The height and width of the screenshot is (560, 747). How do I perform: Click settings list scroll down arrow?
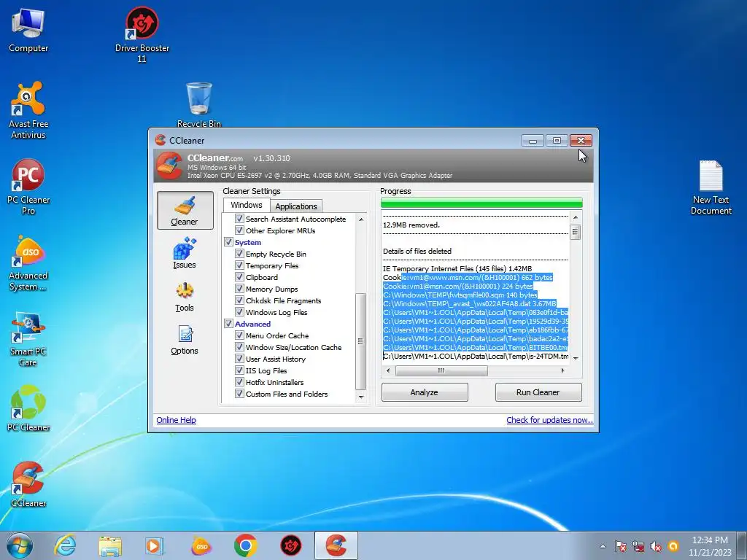(x=361, y=397)
